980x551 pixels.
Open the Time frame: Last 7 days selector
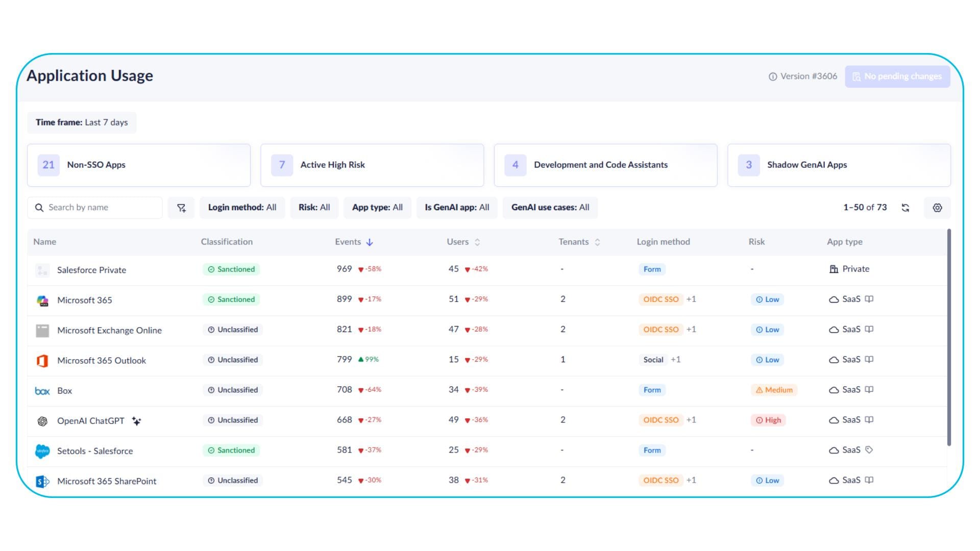pyautogui.click(x=82, y=122)
